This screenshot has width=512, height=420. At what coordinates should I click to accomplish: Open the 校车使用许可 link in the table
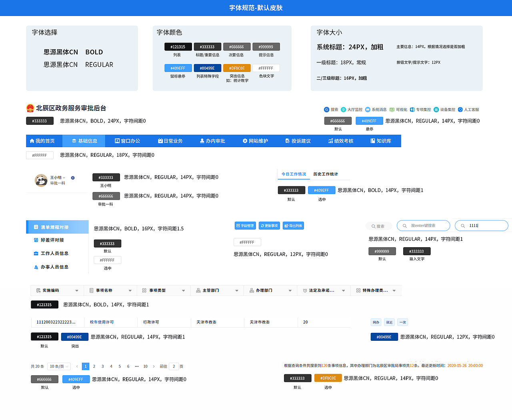point(102,322)
